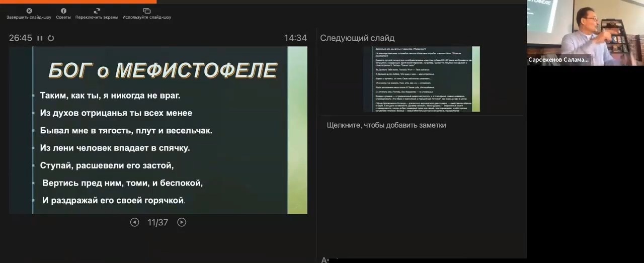Click the elapsed timer 26:45
Screen dimensions: 644x263
point(21,38)
